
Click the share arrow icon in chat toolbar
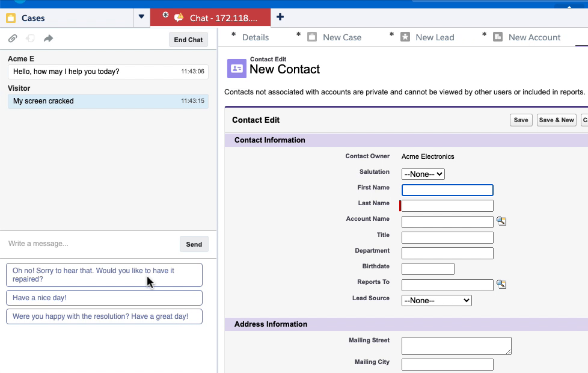(x=48, y=39)
